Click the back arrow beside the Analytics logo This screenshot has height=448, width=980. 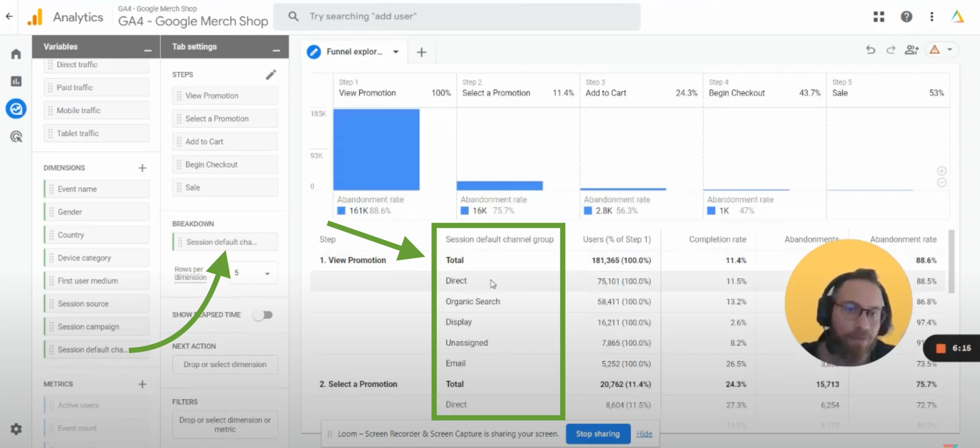tap(9, 16)
